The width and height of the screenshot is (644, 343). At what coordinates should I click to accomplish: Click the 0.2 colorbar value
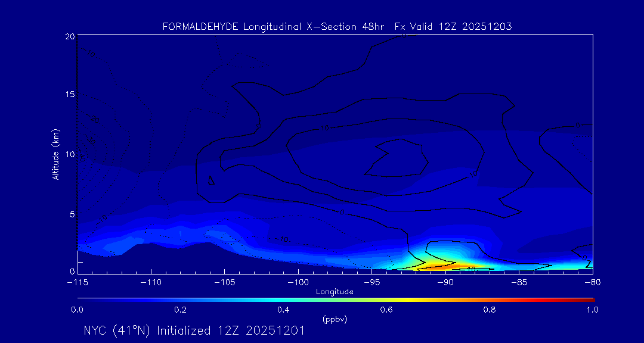[180, 310]
